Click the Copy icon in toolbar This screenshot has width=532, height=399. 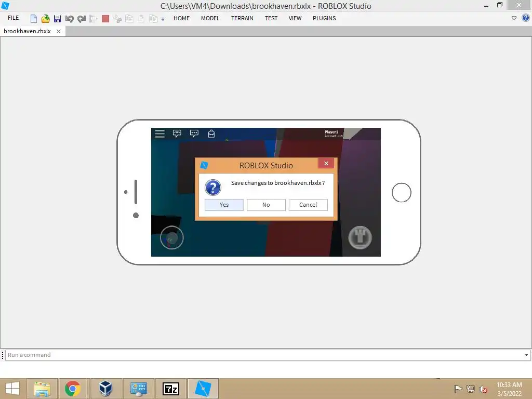[129, 19]
